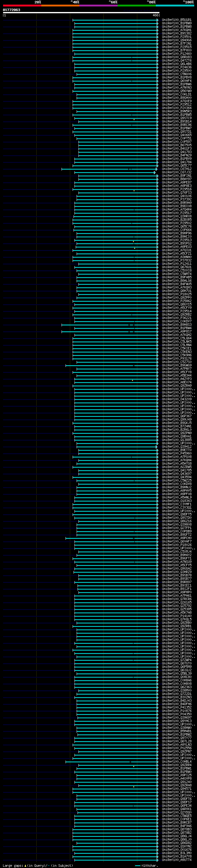The height and width of the screenshot is (868, 197).
Task: Select the UniRef100_C0KLD1 label
Action: coord(176,95)
